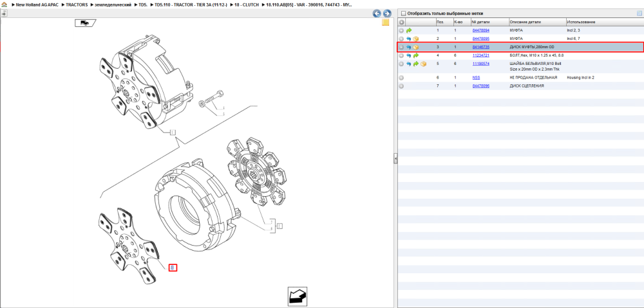Click box icon for washer 11190574
Image resolution: width=644 pixels, height=308 pixels.
click(423, 64)
